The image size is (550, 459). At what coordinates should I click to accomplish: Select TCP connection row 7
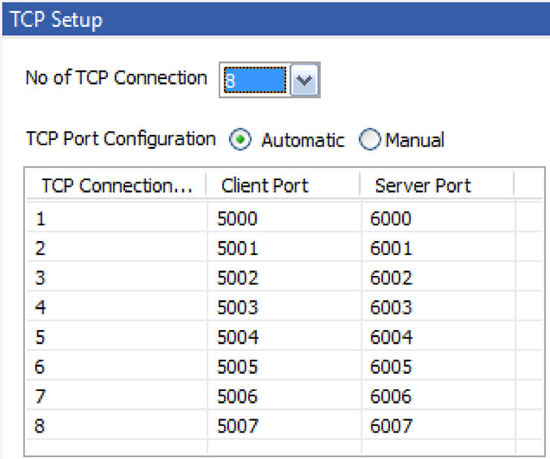(x=284, y=396)
